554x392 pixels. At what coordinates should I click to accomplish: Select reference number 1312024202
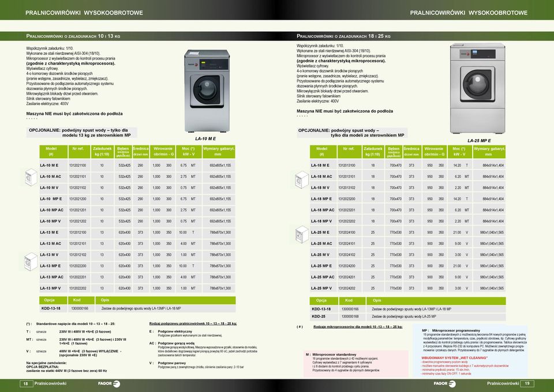pos(347,288)
